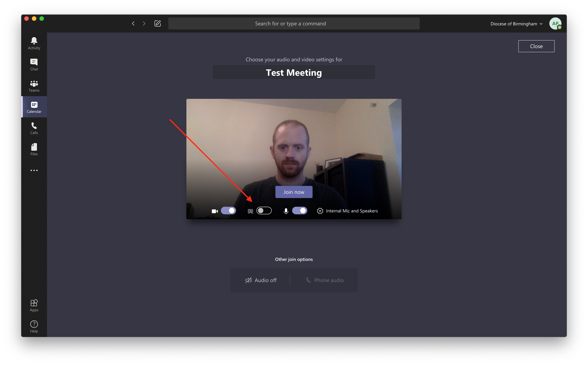
Task: Toggle the camera on/off switch
Action: pyautogui.click(x=229, y=210)
